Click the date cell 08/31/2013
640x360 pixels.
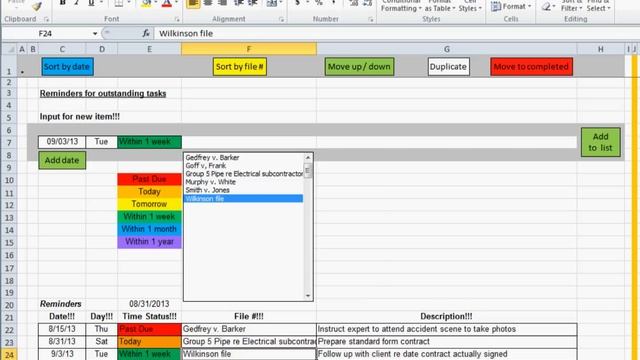pos(149,304)
